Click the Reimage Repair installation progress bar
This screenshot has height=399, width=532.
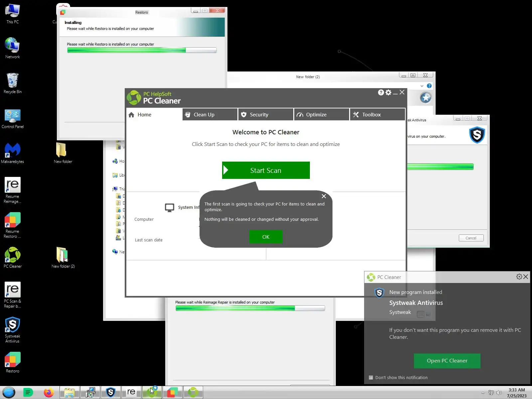[250, 308]
